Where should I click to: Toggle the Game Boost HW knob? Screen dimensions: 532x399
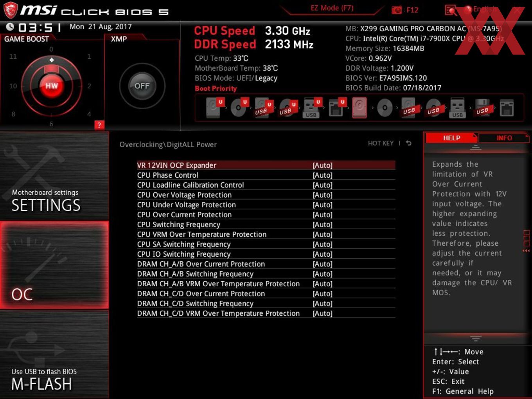point(51,86)
